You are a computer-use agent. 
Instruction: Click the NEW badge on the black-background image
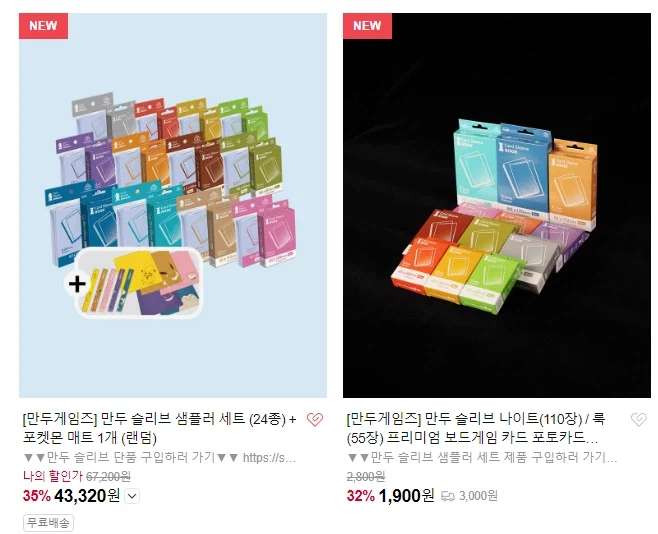click(367, 26)
